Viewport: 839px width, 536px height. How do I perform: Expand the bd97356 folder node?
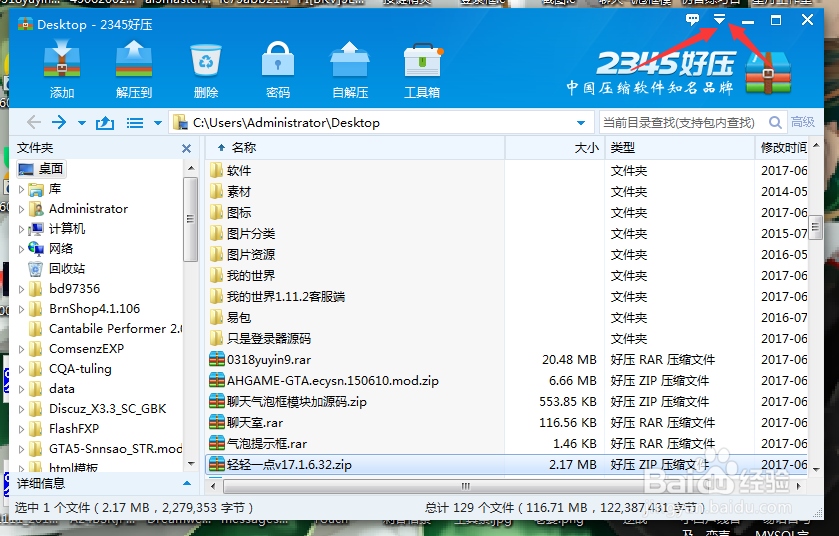21,289
